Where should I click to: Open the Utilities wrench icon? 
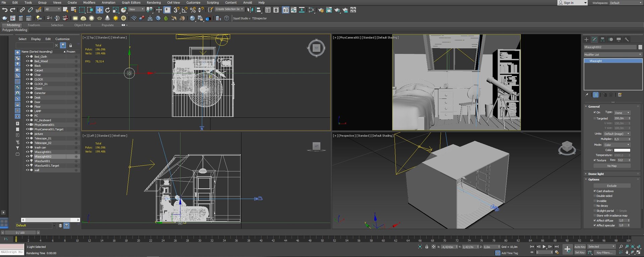[x=627, y=40]
